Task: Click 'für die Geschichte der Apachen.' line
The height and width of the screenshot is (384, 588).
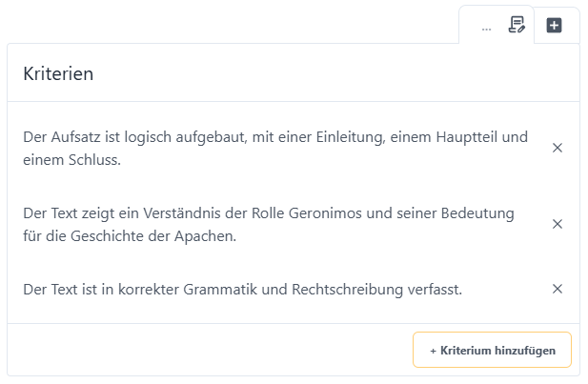Action: (x=130, y=235)
